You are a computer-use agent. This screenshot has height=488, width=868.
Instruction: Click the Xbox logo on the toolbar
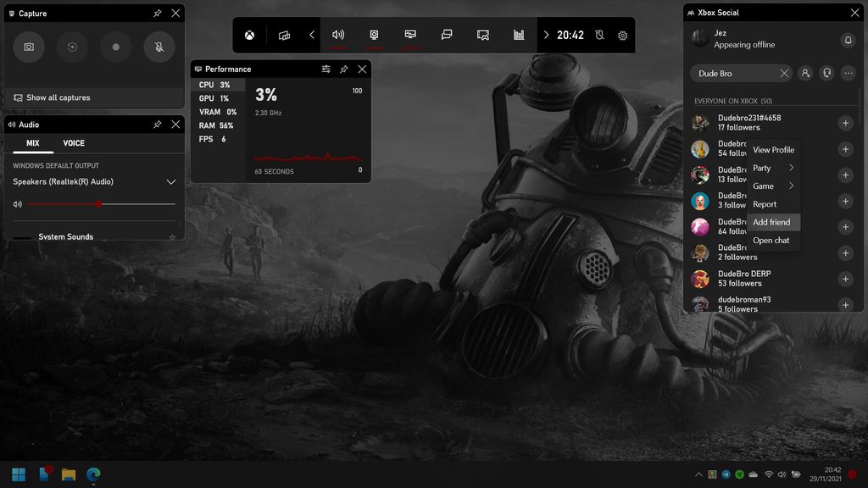tap(249, 35)
